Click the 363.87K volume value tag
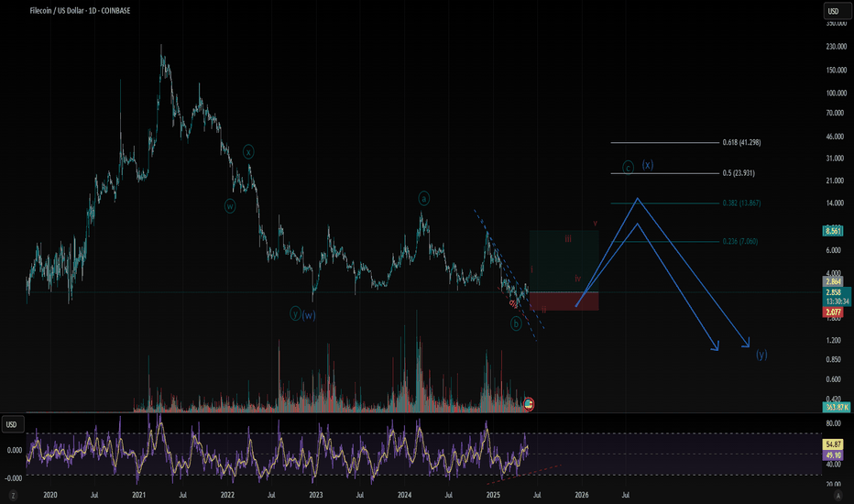This screenshot has height=504, width=854. click(x=837, y=407)
